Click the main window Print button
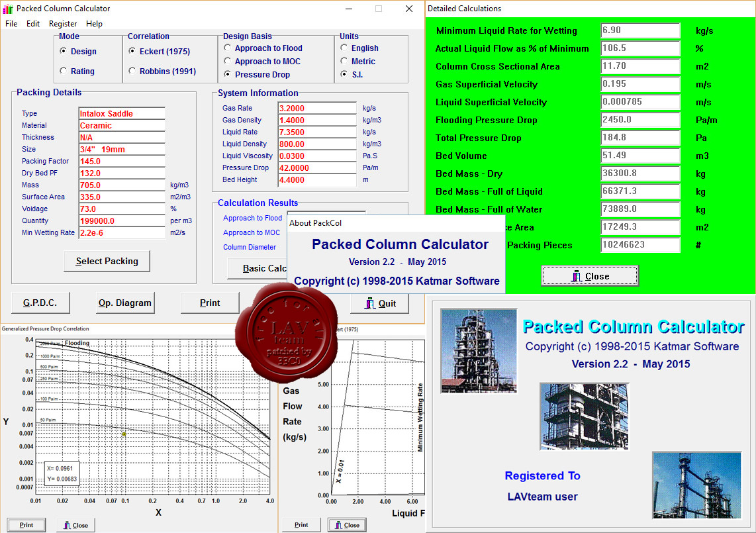 point(210,303)
